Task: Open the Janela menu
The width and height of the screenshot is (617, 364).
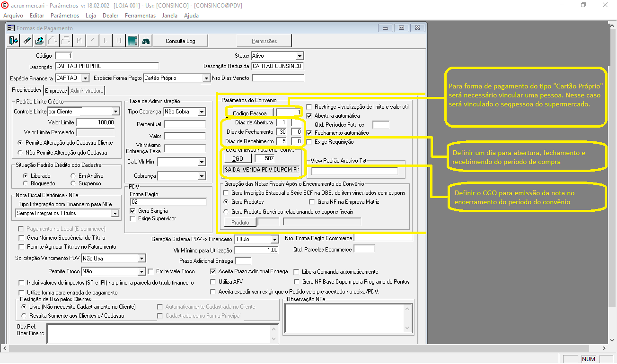Action: click(x=170, y=16)
